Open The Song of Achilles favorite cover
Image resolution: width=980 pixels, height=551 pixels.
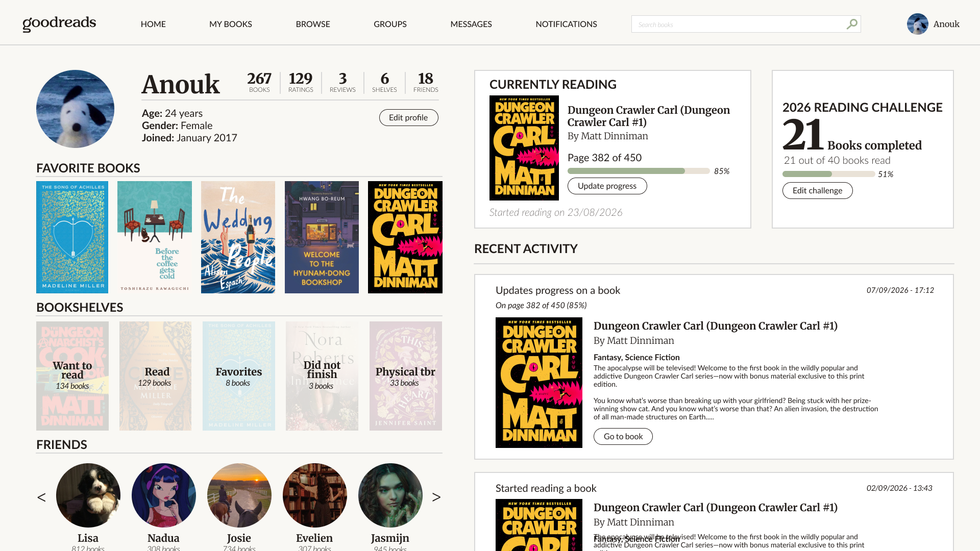click(72, 237)
